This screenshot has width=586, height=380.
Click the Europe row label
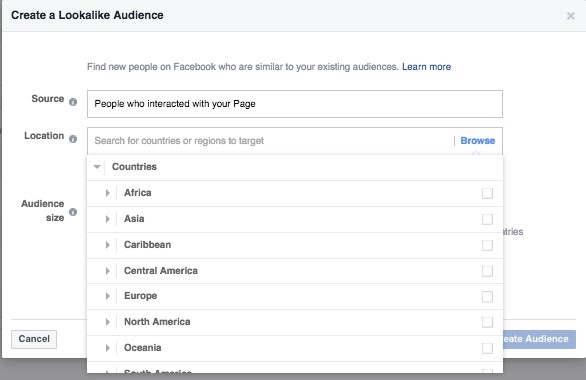pos(141,296)
